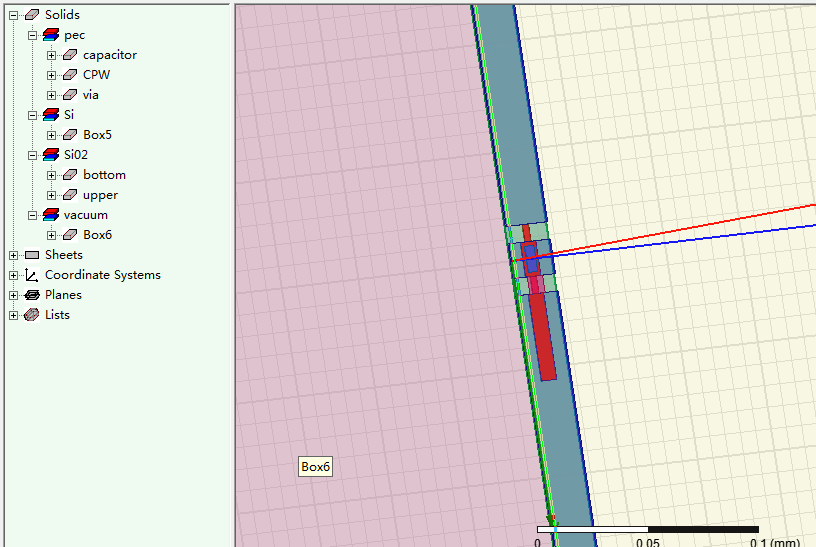816x547 pixels.
Task: Click the scale bar ruler
Action: 648,530
